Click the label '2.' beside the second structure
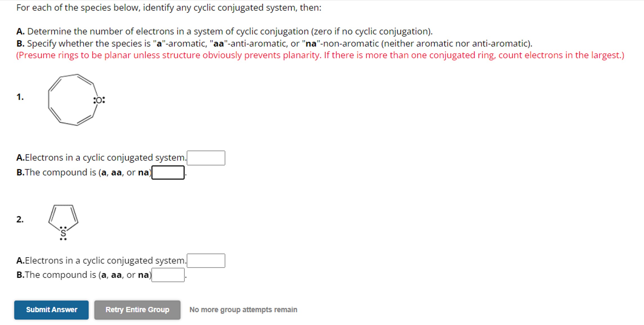This screenshot has height=325, width=644. click(20, 219)
